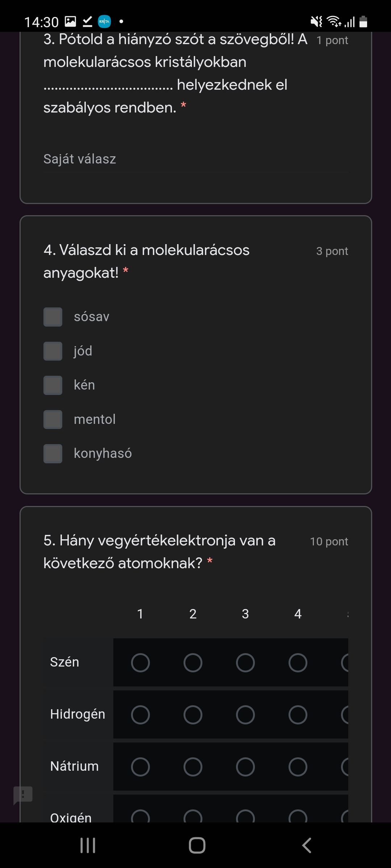Check the jód checkbox
This screenshot has height=868, width=391.
point(53,351)
